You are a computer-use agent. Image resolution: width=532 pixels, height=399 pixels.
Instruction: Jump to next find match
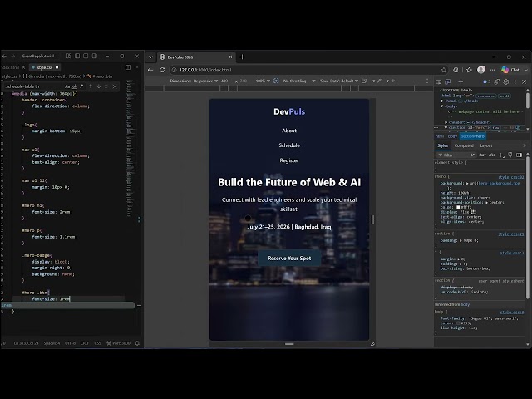click(98, 86)
